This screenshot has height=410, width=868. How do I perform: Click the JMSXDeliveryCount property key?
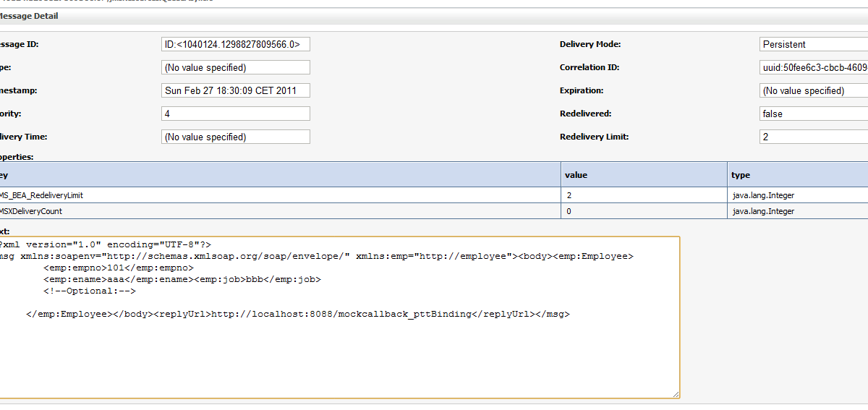[31, 211]
